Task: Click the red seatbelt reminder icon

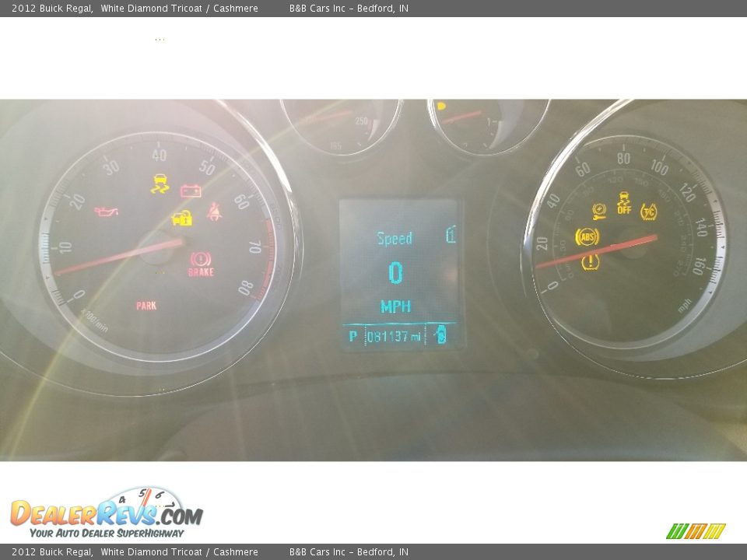Action: click(215, 211)
